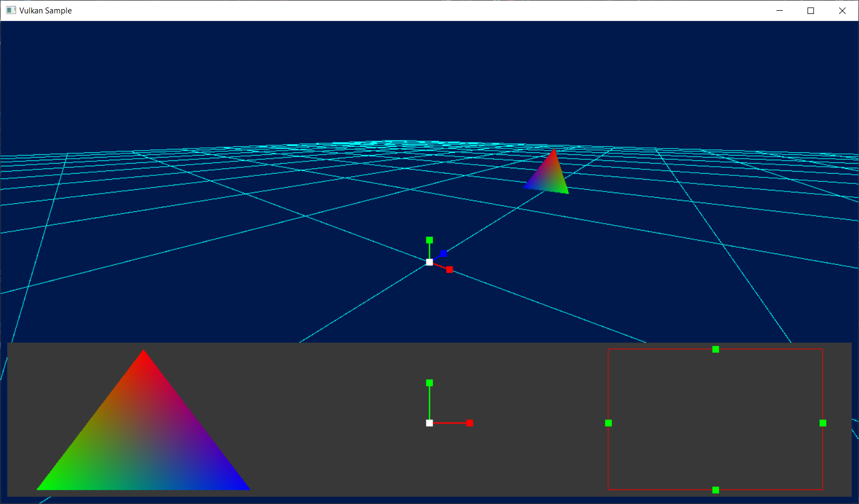Click the small colored triangle in 3D scene
Screen dimensions: 859x504
pyautogui.click(x=548, y=176)
